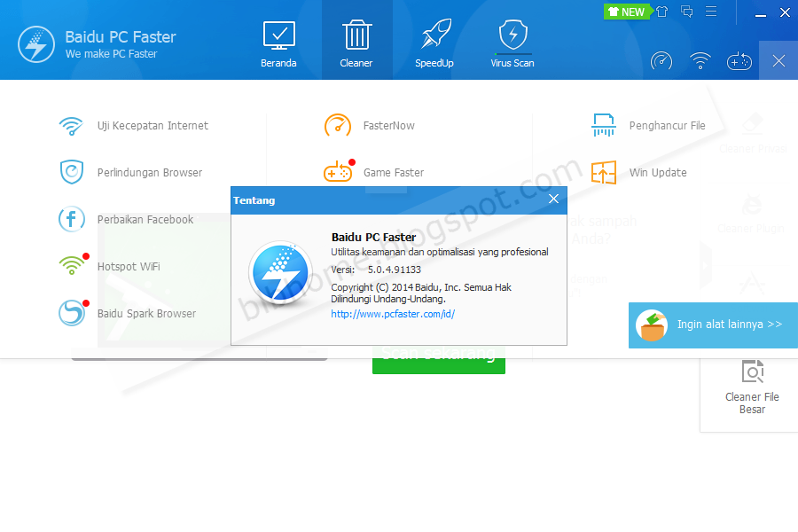Click the Game Faster gamepad icon
This screenshot has height=532, width=798.
[339, 171]
